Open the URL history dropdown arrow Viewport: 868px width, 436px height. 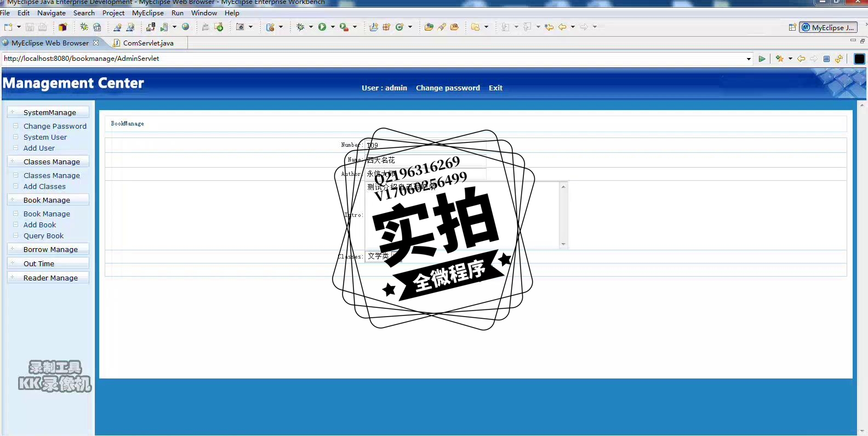749,59
